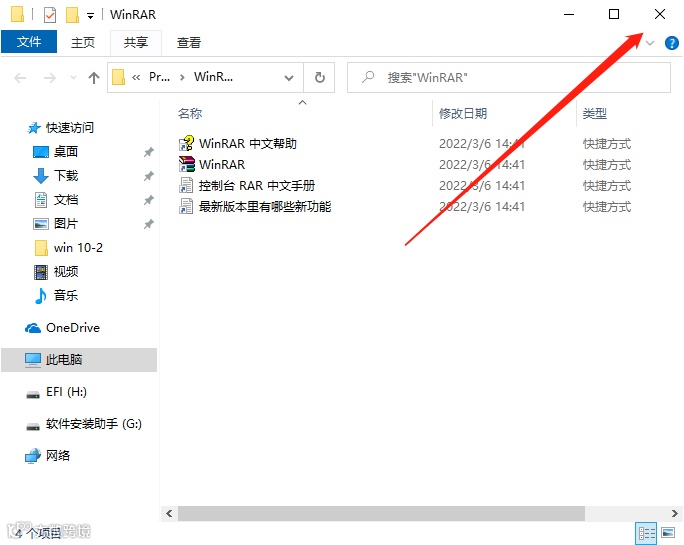Switch to the 主页 ribbon tab
684x545 pixels.
click(x=83, y=42)
